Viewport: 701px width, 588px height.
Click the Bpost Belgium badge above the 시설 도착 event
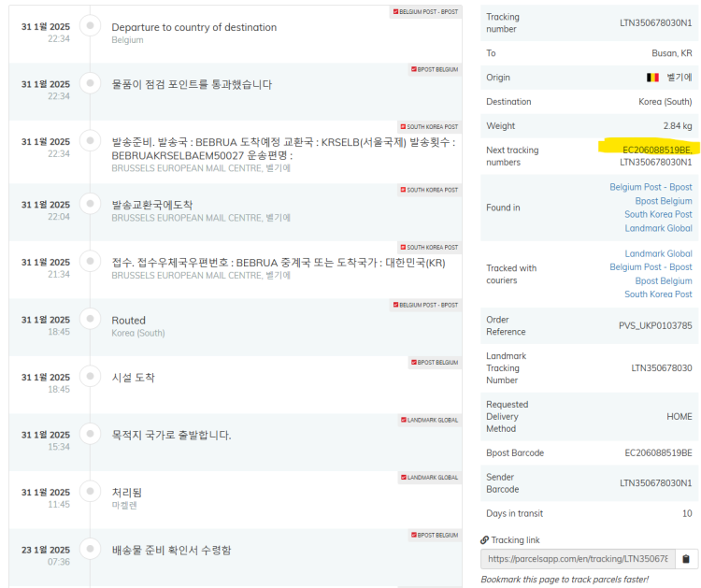(x=435, y=362)
